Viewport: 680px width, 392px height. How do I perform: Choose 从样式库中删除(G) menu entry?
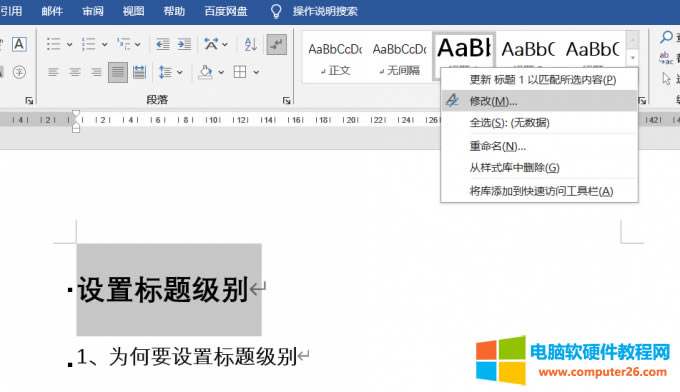coord(539,167)
